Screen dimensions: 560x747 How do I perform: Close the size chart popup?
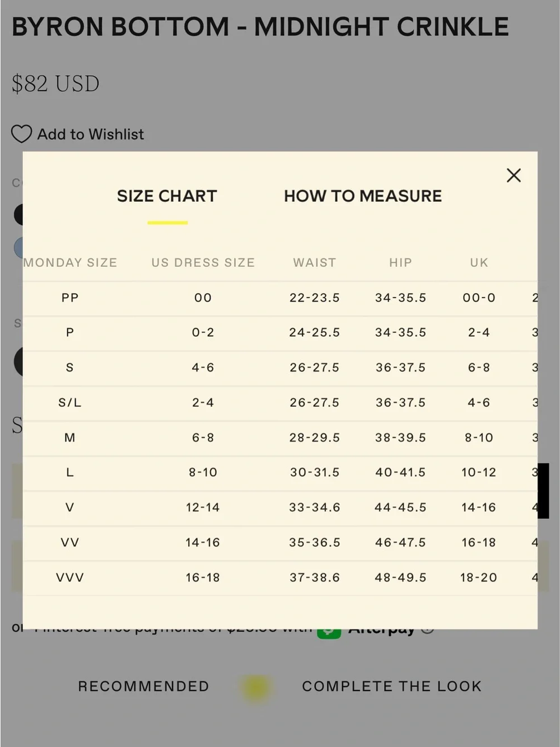point(514,175)
